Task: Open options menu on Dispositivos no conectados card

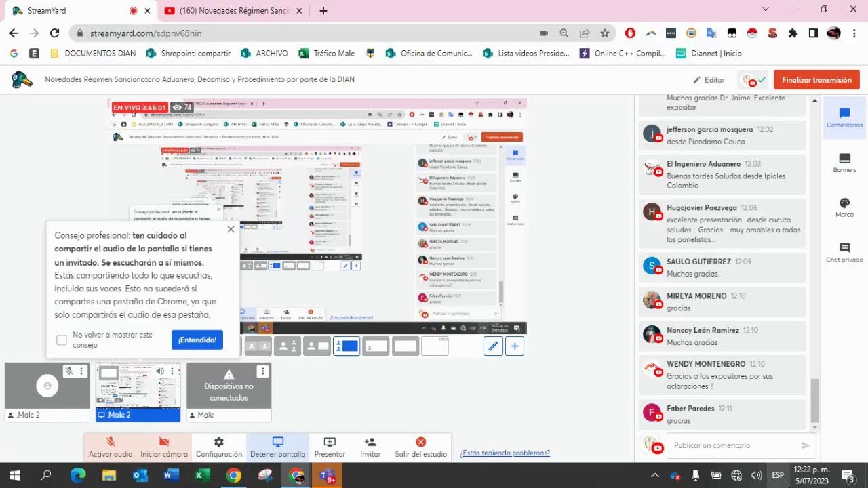Action: point(262,371)
